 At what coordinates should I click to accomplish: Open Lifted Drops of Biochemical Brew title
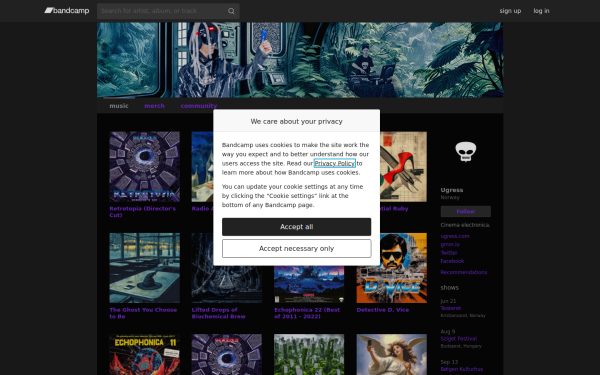(218, 313)
